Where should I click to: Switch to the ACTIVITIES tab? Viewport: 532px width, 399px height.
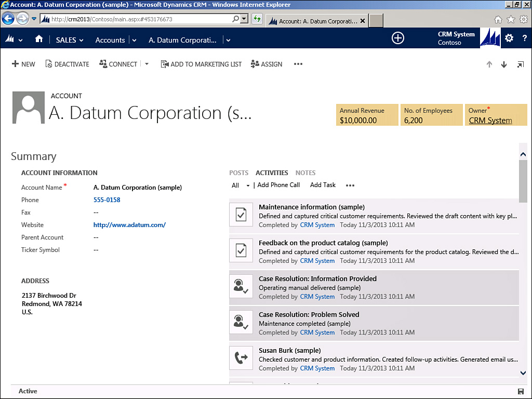coord(272,172)
